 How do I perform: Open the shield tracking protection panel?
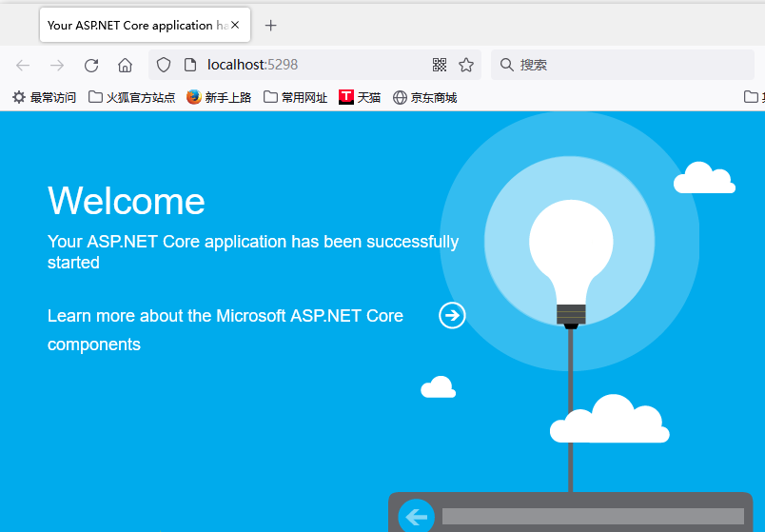tap(164, 65)
